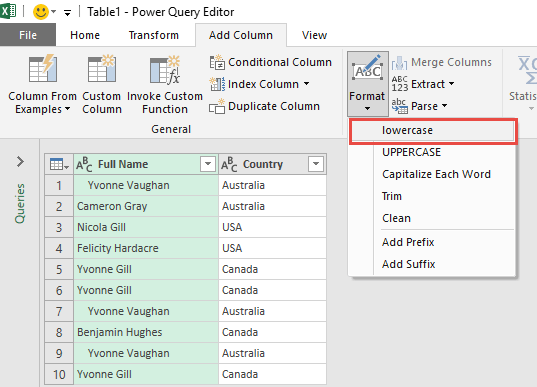Switch to the Home tab
The width and height of the screenshot is (537, 387).
[85, 35]
